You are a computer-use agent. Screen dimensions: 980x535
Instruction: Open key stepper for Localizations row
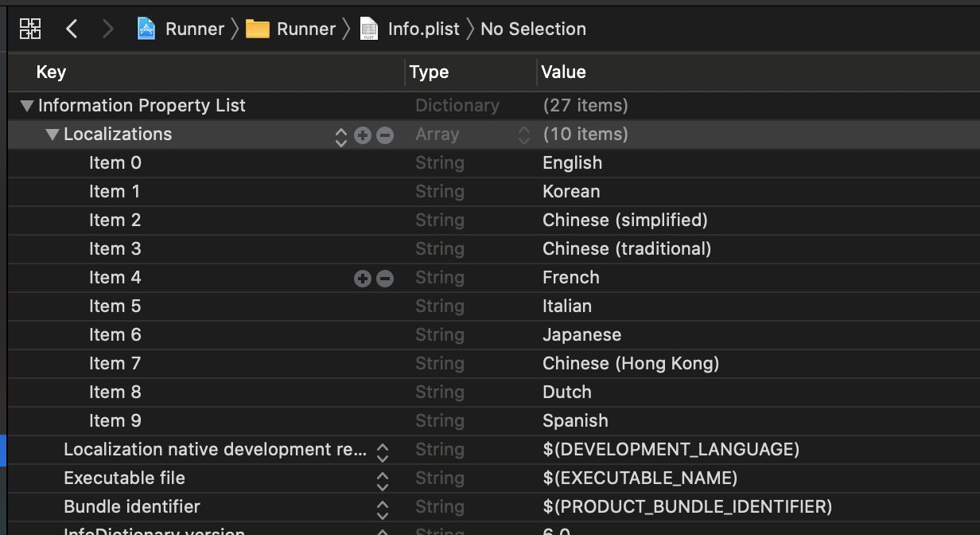(341, 137)
